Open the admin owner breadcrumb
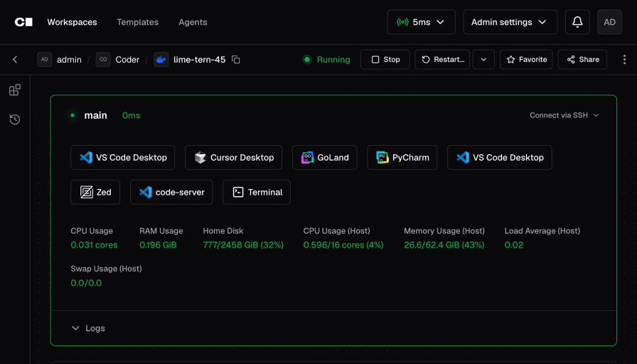637x364 pixels. (60, 59)
